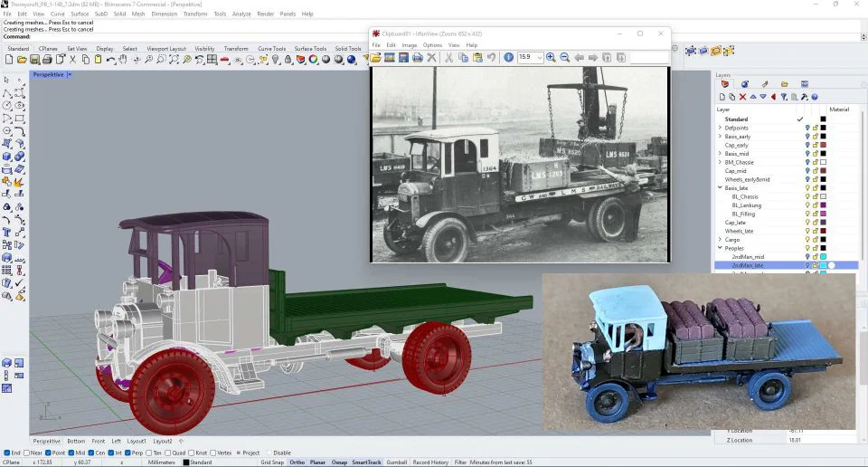868x467 pixels.
Task: Toggle the Gumball status bar button
Action: pos(397,462)
